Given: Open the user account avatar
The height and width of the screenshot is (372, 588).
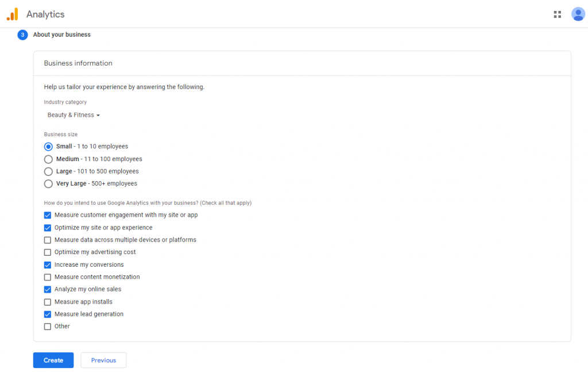Looking at the screenshot, I should pos(578,14).
